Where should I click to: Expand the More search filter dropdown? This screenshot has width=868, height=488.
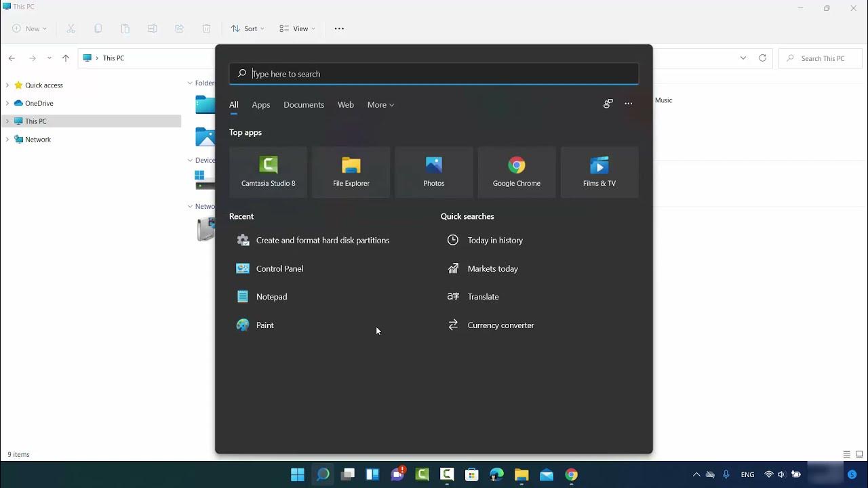pyautogui.click(x=380, y=105)
